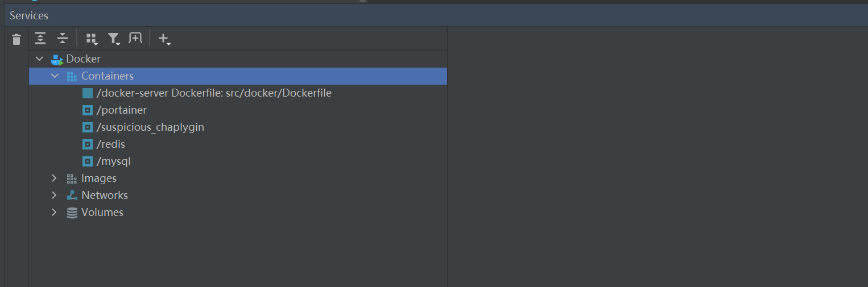Expand the Volumes node chevron
The height and width of the screenshot is (287, 868).
point(55,212)
